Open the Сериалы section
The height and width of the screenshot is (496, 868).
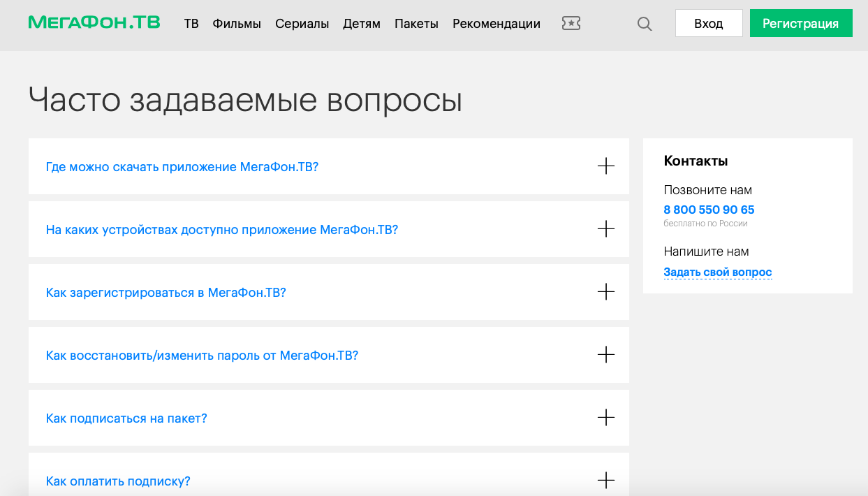tap(302, 24)
